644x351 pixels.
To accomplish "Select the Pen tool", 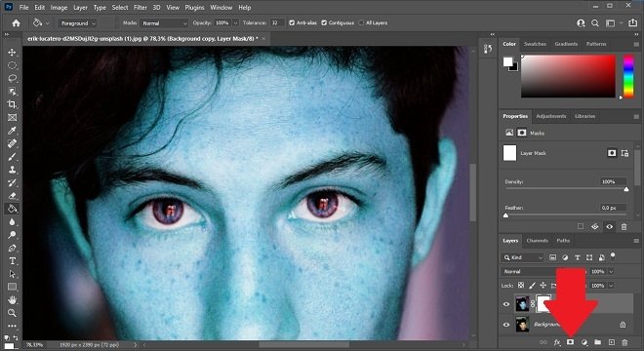I will pos(12,248).
